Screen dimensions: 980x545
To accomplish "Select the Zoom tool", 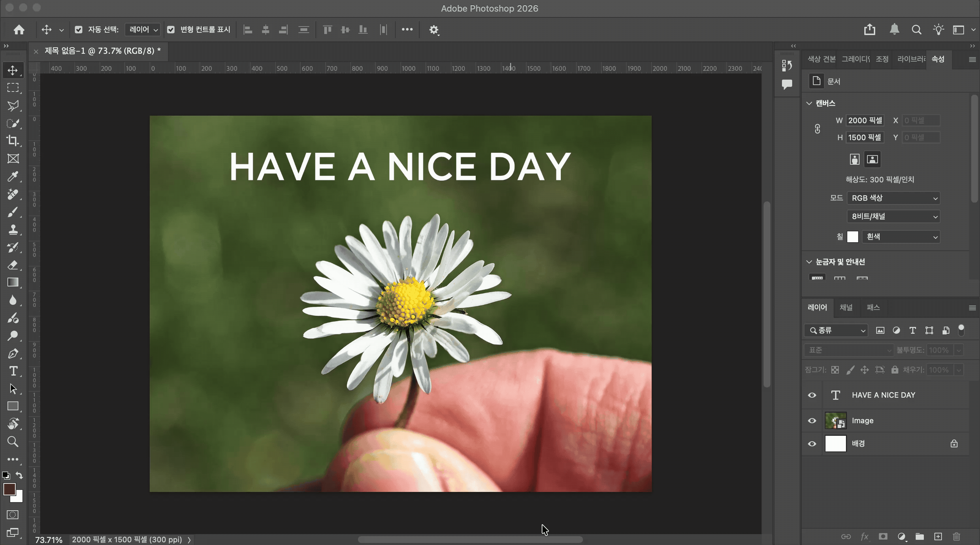I will pyautogui.click(x=13, y=442).
